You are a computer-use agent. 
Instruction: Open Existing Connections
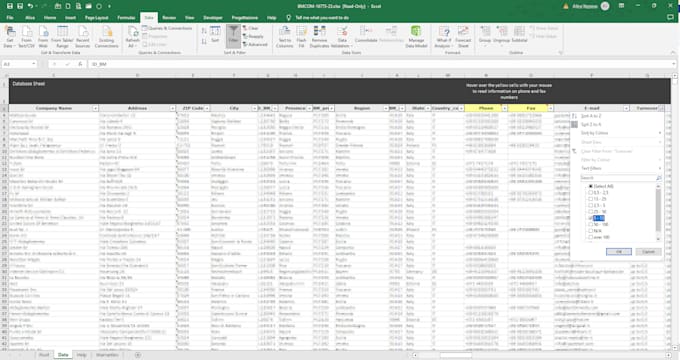click(x=106, y=36)
